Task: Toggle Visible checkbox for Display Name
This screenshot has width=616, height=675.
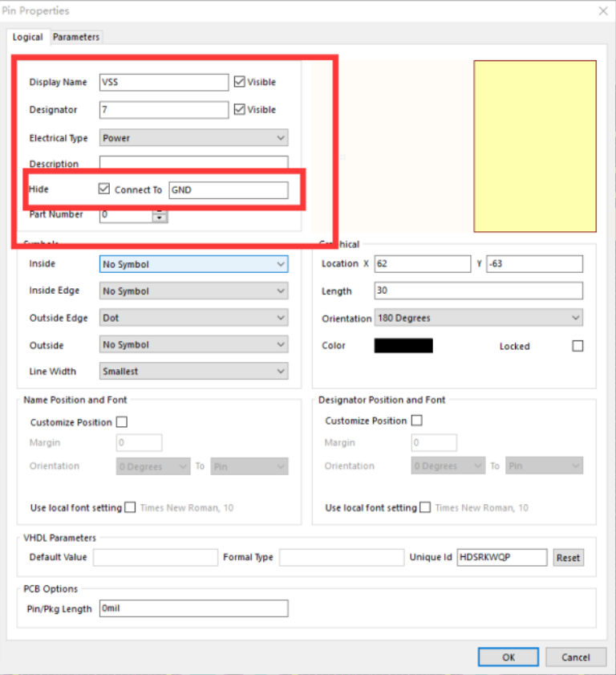Action: (240, 82)
